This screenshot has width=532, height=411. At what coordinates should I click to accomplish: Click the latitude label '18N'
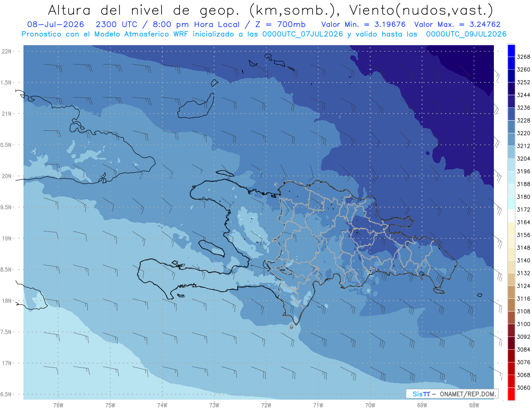(7, 301)
